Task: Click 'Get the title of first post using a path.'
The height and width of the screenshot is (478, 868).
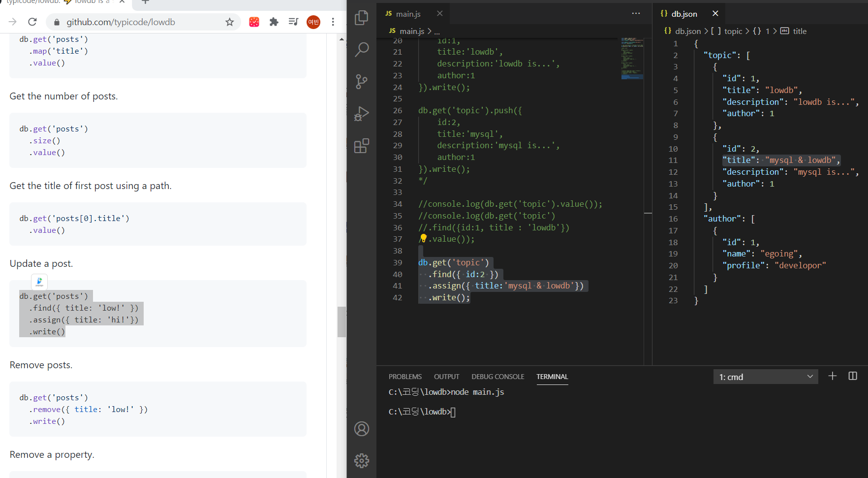Action: 91,186
